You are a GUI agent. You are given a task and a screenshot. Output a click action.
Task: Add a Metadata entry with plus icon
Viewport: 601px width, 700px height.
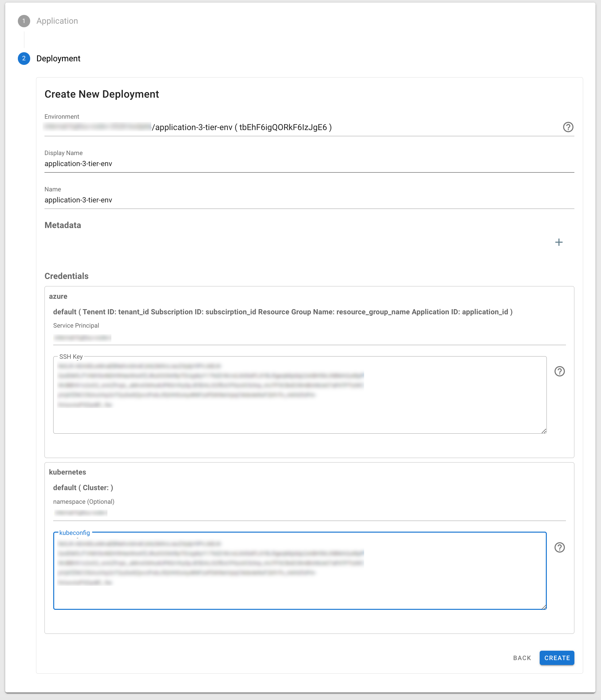(559, 242)
